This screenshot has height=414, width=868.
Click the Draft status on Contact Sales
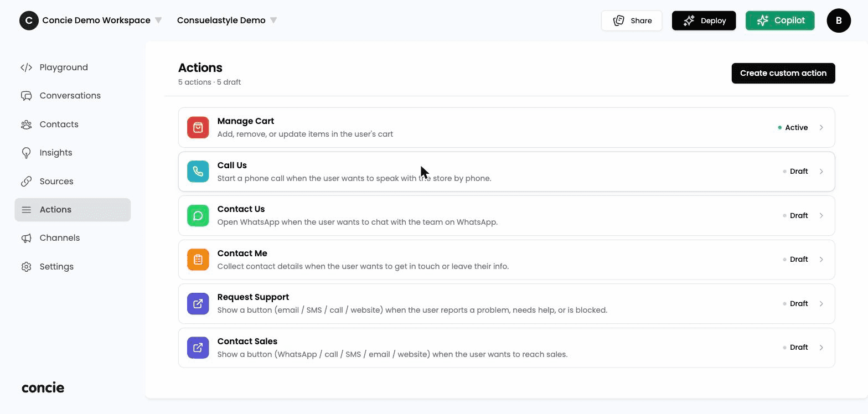click(x=795, y=348)
